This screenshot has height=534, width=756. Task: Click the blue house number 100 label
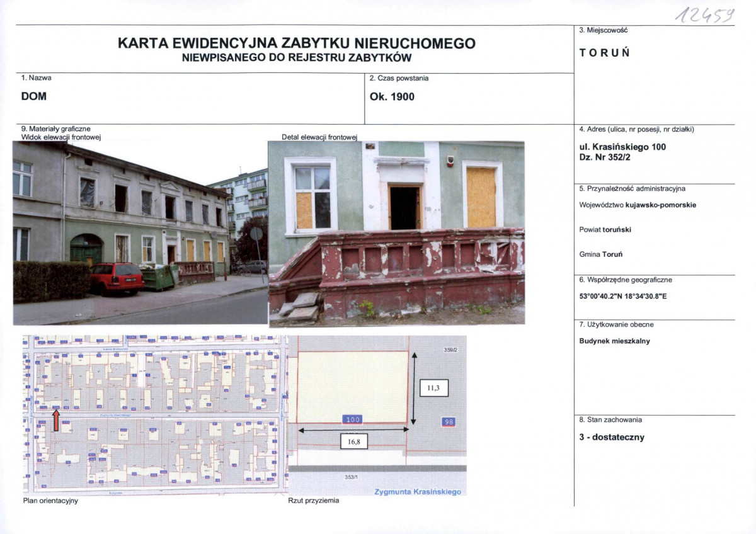tap(352, 419)
